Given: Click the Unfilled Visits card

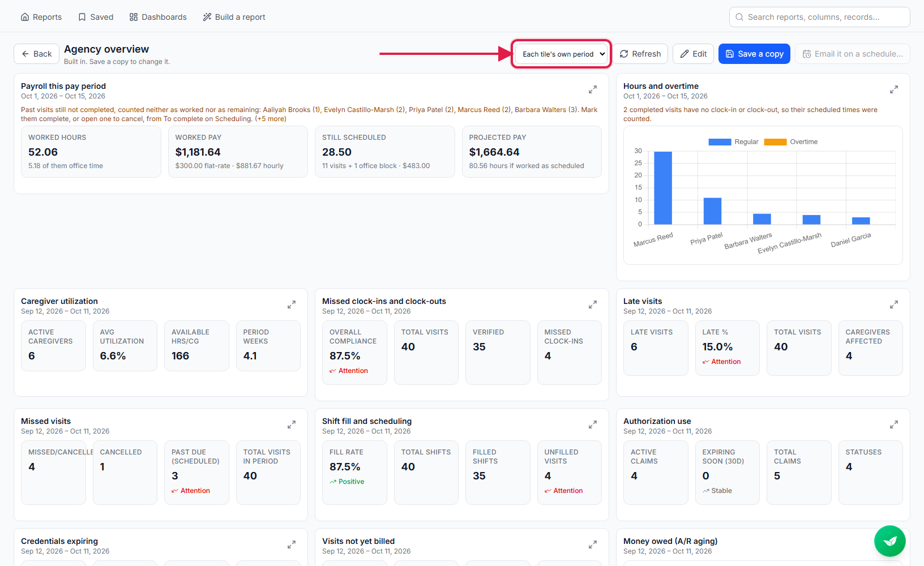Looking at the screenshot, I should tap(570, 473).
